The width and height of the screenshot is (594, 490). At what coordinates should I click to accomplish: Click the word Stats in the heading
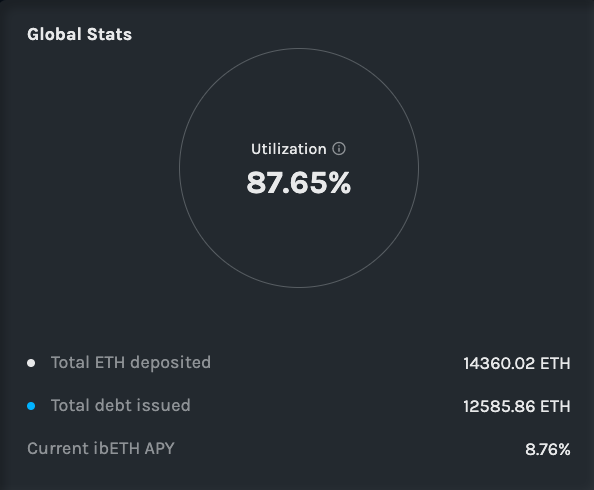pyautogui.click(x=109, y=34)
